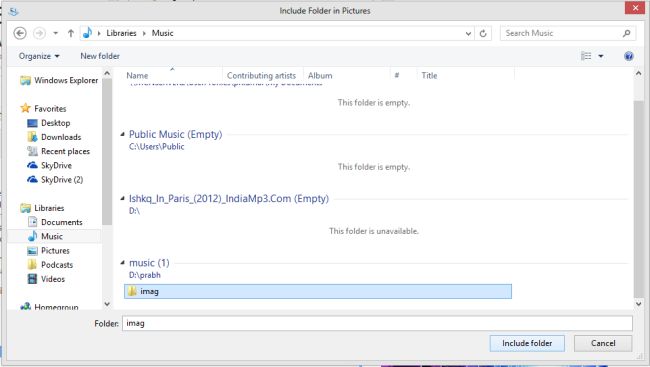Click the Folder name input field
This screenshot has height=367, width=650.
click(377, 323)
